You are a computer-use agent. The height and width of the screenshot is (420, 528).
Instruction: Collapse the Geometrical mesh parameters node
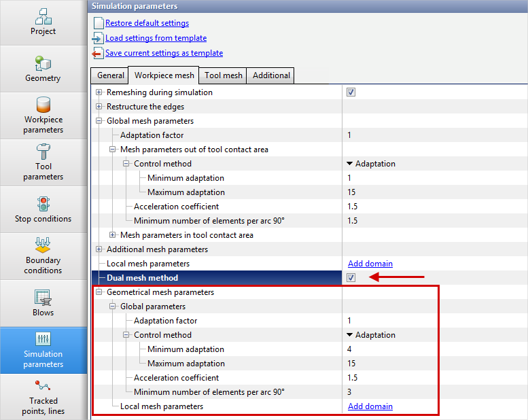(99, 292)
